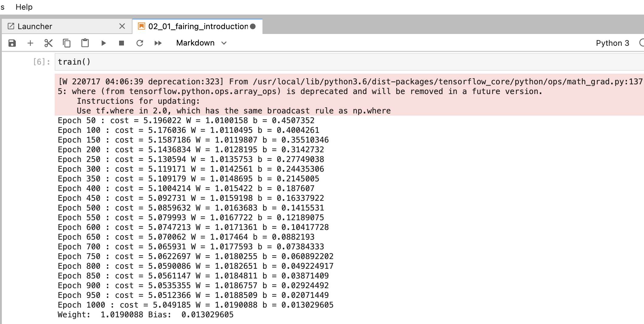Click the 'Epoch 750' output line
Viewport: 644px width, 324px height.
(x=196, y=256)
